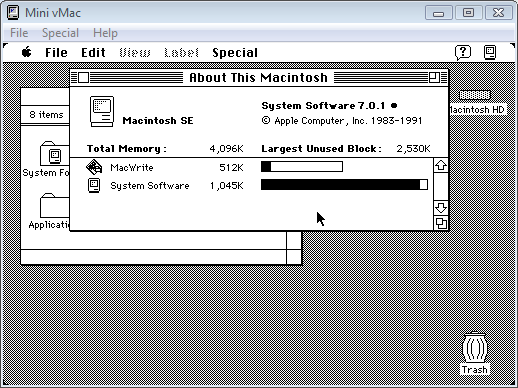Click the scroll up arrow in About window

[x=441, y=166]
